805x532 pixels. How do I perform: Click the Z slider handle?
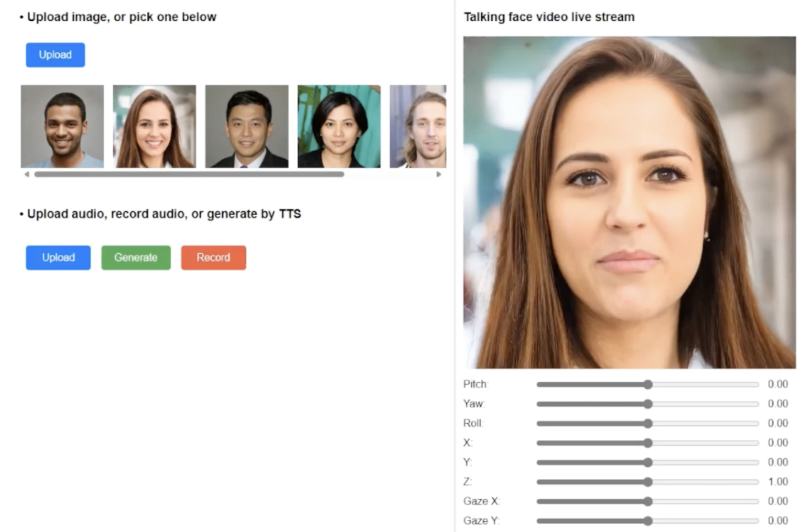coord(648,482)
